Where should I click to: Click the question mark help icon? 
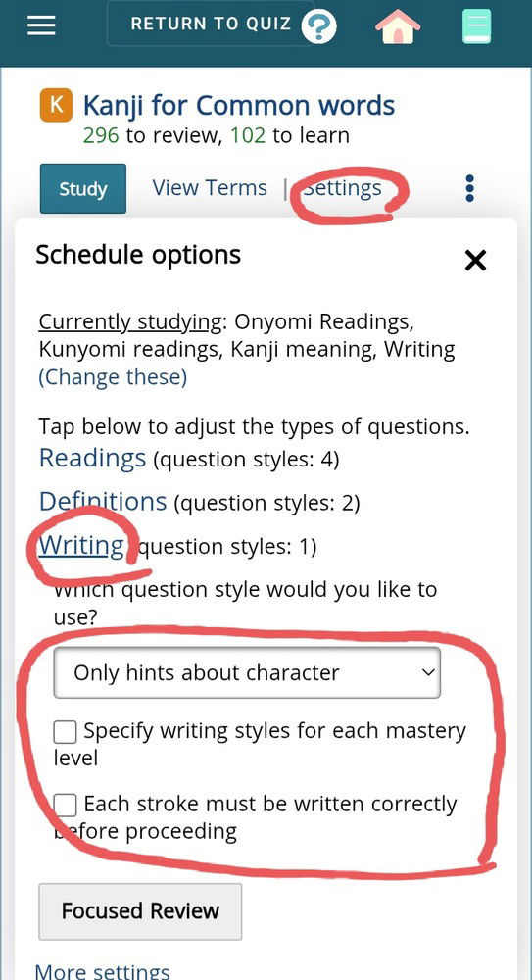318,26
